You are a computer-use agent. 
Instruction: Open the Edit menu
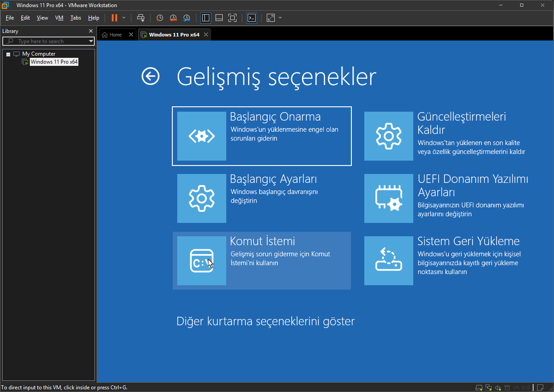pyautogui.click(x=25, y=18)
